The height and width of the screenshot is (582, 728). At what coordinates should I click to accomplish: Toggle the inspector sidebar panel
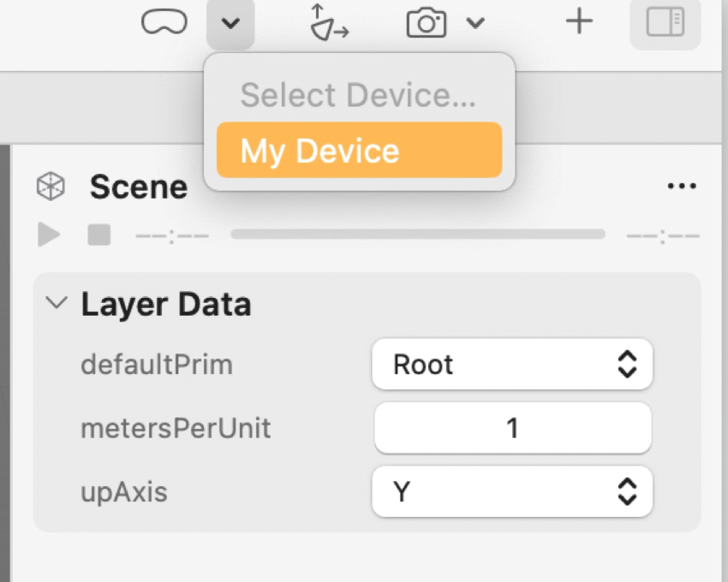tap(665, 23)
